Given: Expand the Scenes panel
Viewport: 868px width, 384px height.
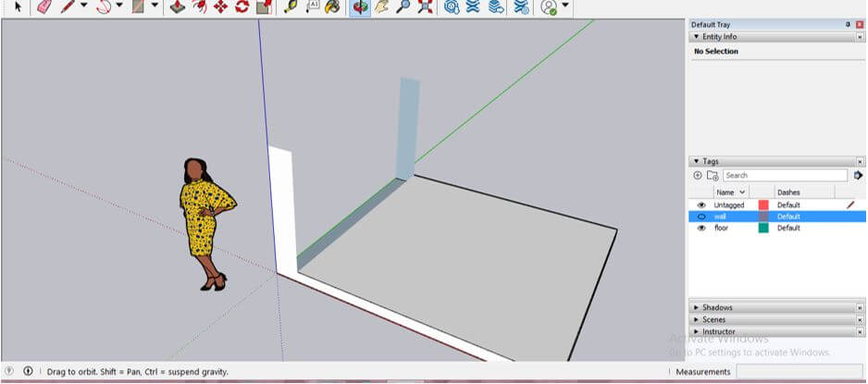Looking at the screenshot, I should click(x=697, y=320).
